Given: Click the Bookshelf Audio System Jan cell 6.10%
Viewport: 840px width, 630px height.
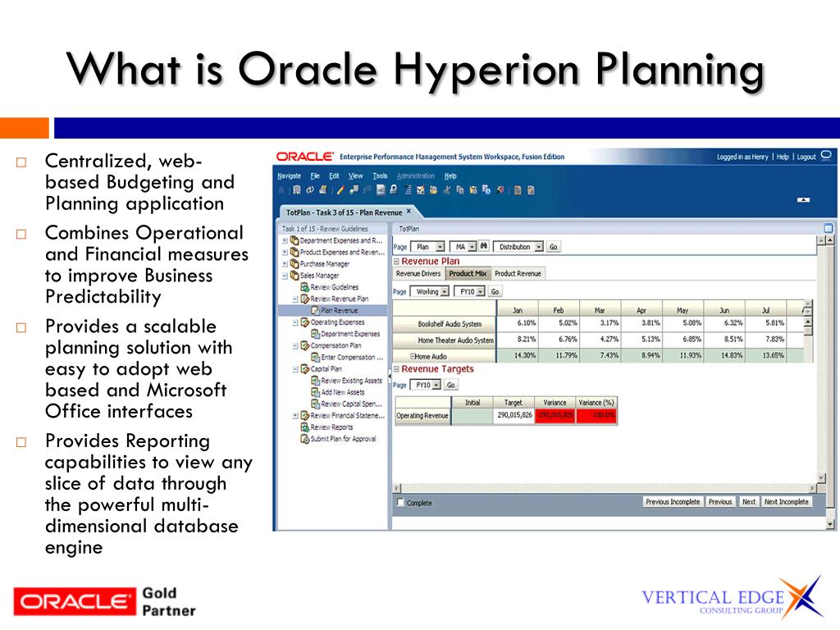Looking at the screenshot, I should pos(517,323).
